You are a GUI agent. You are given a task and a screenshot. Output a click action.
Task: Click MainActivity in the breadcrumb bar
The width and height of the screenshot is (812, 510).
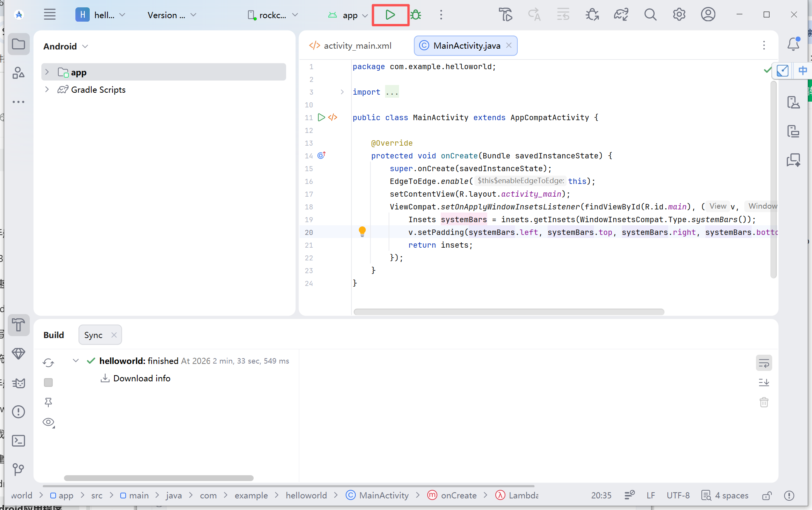pyautogui.click(x=377, y=496)
